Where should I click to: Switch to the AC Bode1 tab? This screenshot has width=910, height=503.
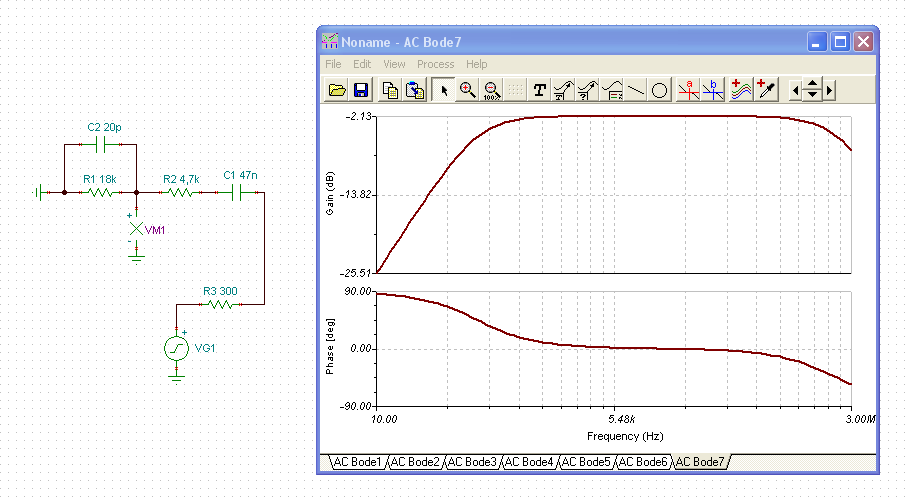[357, 462]
